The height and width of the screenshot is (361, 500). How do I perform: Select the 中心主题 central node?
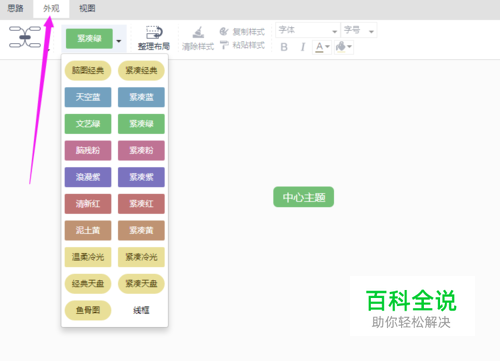304,197
